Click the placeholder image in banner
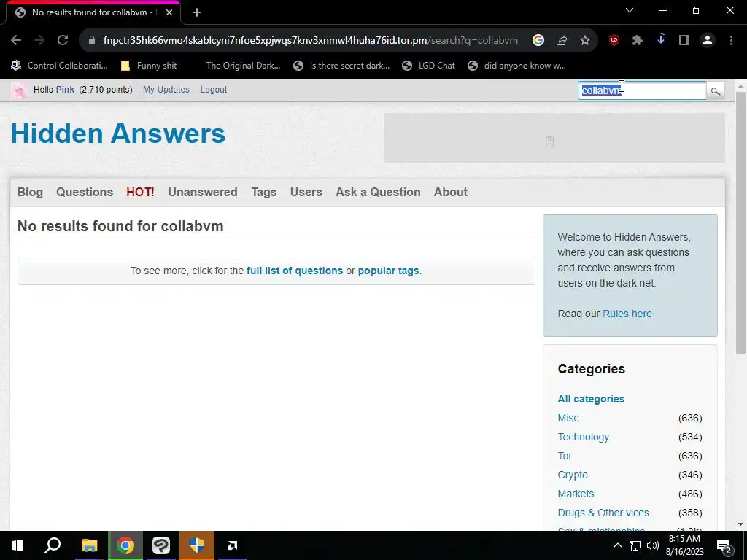 [550, 141]
